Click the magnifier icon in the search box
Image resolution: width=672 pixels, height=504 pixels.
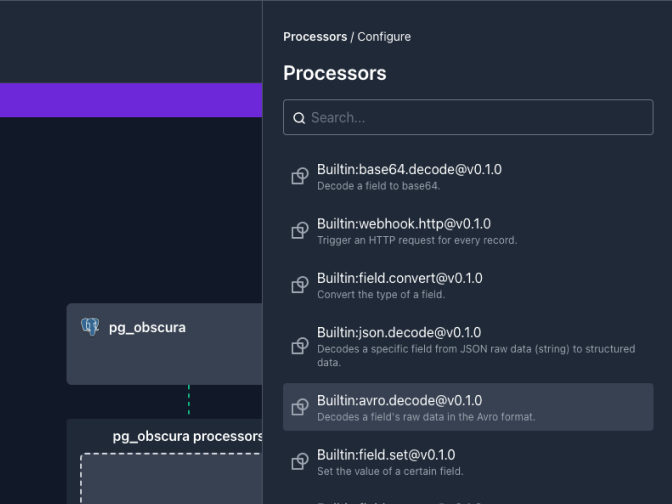299,118
